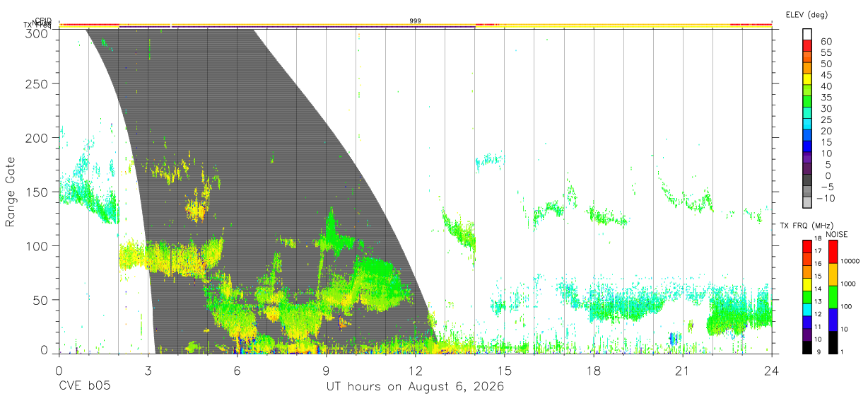Screen dimensions: 868x401
Task: Click the '250' tick label on Range Gate axis
Action: [x=37, y=84]
